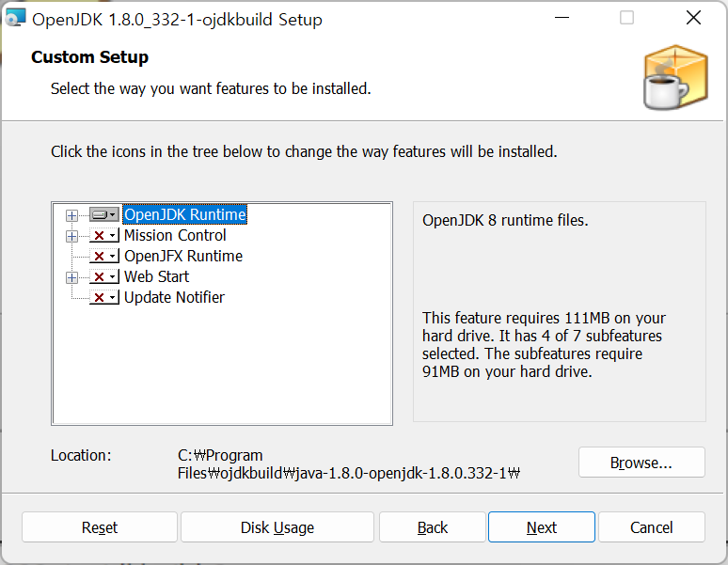Open the OpenJDK Runtime install-state dropdown icon
Viewport: 728px width, 565px height.
tap(104, 214)
